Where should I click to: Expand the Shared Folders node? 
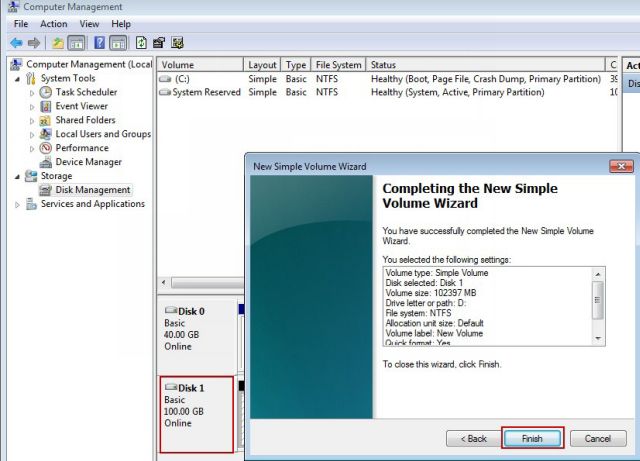tap(32, 121)
